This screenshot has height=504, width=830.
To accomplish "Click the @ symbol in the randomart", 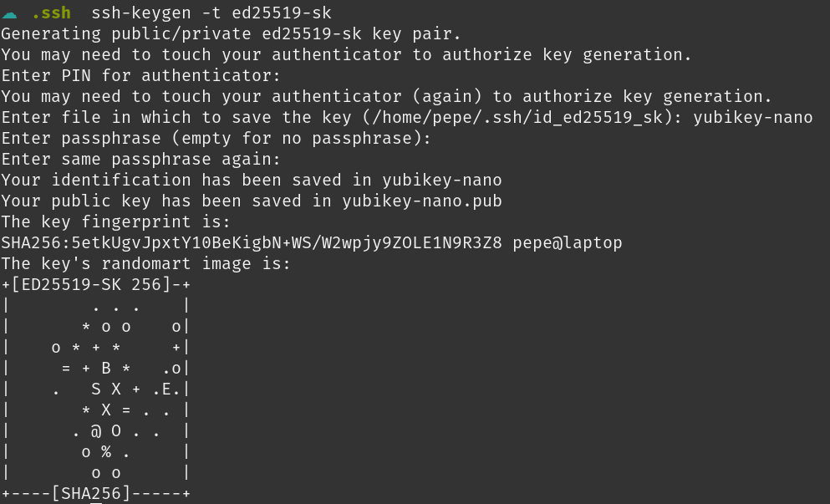I will click(96, 430).
